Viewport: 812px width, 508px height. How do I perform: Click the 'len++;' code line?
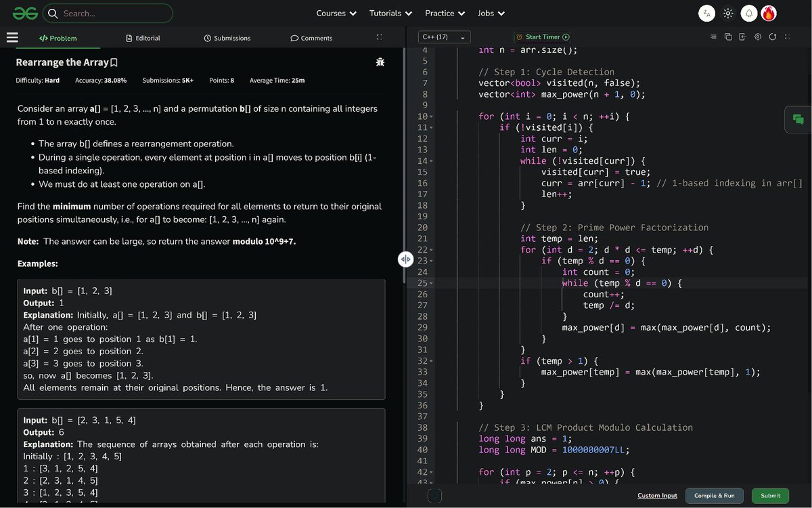click(x=557, y=194)
